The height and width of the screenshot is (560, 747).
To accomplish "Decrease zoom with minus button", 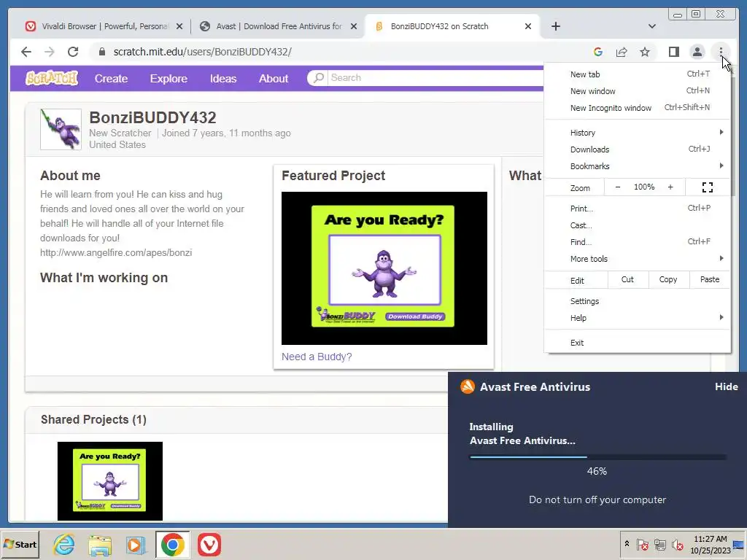I will click(x=617, y=187).
